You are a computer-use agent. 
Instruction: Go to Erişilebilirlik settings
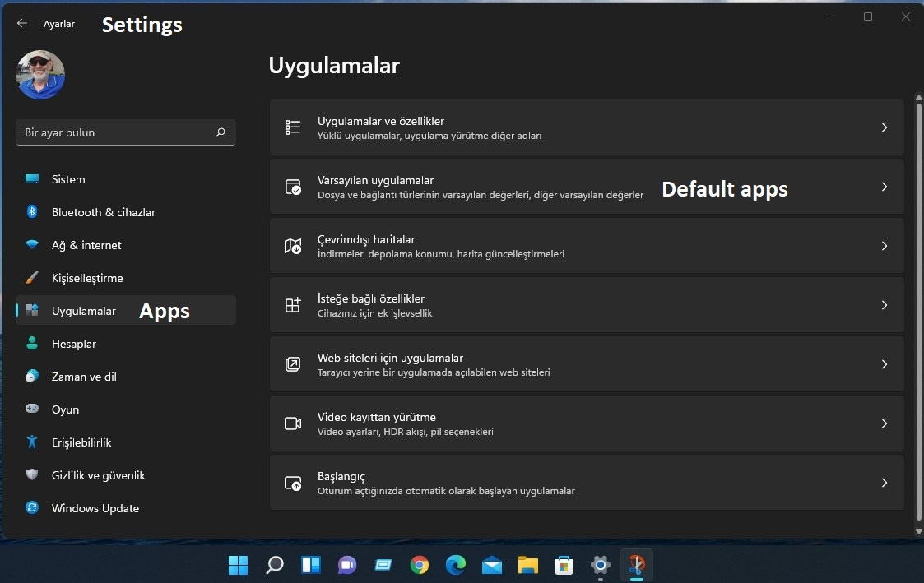[x=126, y=443]
